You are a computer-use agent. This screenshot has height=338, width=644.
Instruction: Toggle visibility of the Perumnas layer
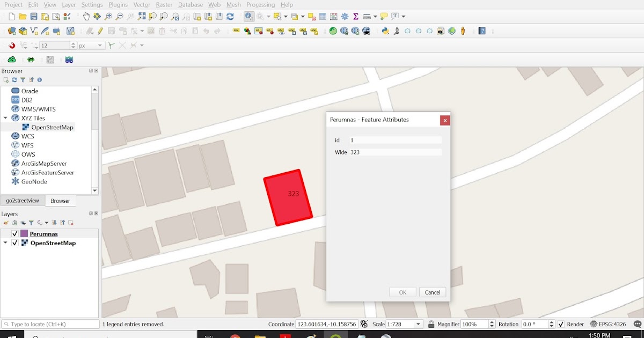click(x=14, y=234)
